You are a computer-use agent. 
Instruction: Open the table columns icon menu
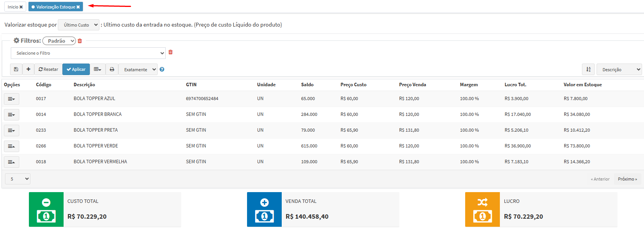pos(98,69)
